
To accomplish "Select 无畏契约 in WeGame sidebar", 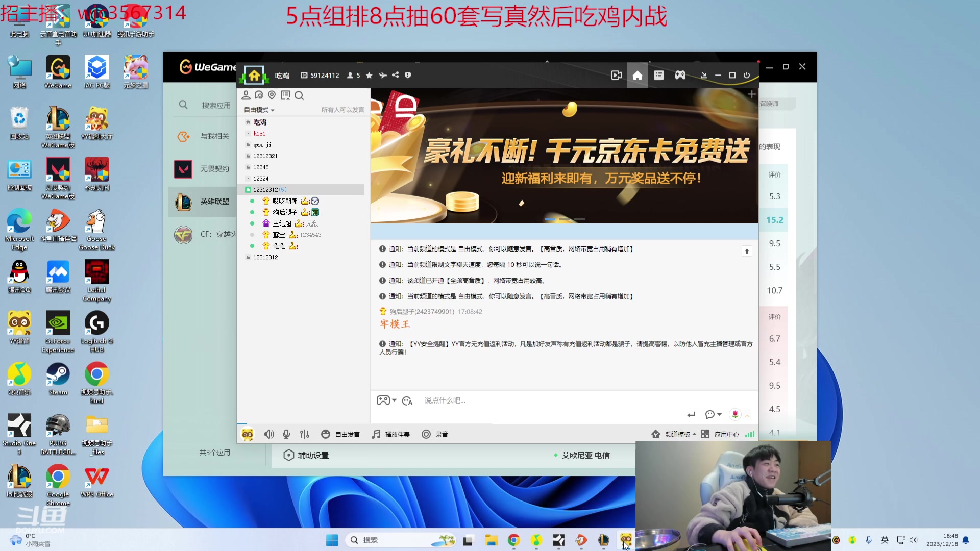I will pyautogui.click(x=214, y=169).
